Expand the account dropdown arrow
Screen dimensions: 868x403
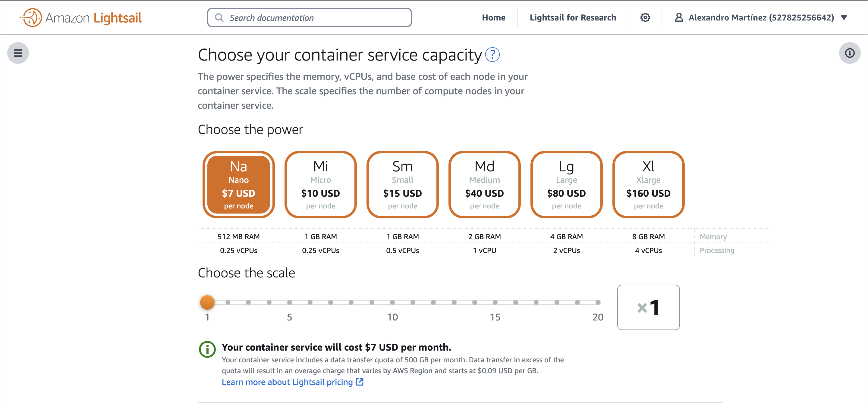pos(844,17)
